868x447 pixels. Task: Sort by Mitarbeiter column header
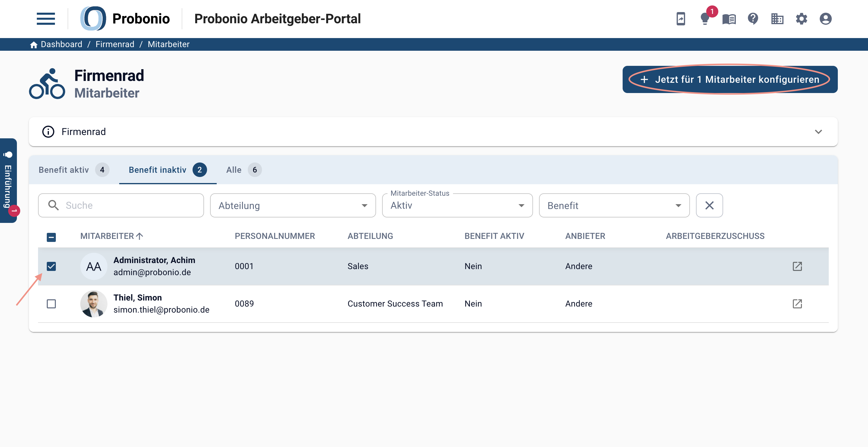click(x=107, y=236)
